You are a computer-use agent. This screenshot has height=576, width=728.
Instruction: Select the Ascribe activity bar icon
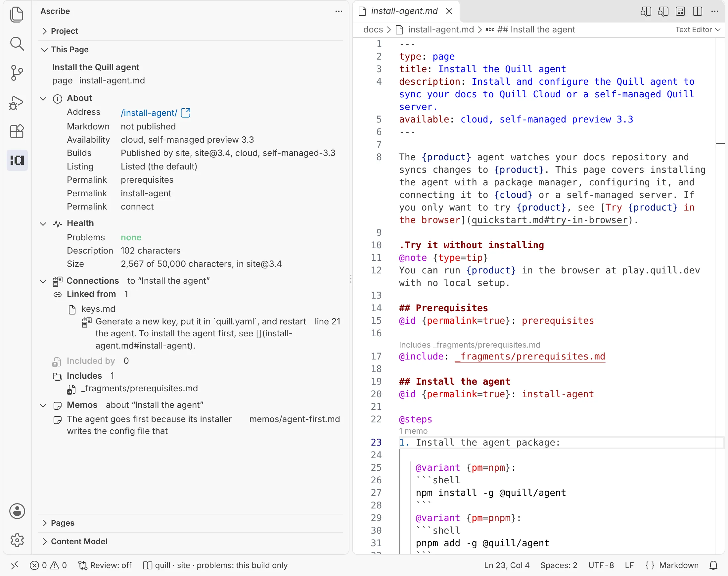(17, 160)
